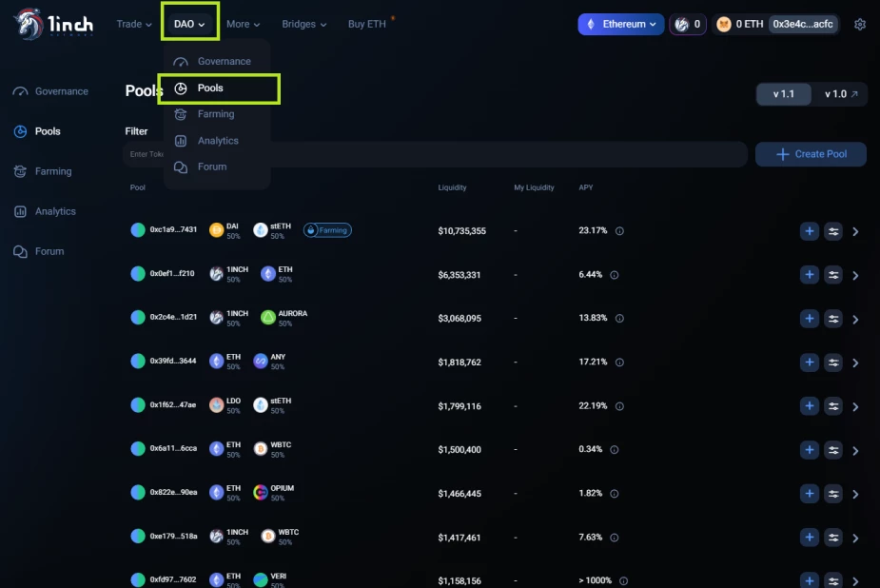Open the Ethereum network selector
Viewport: 880px width, 588px height.
[x=620, y=24]
